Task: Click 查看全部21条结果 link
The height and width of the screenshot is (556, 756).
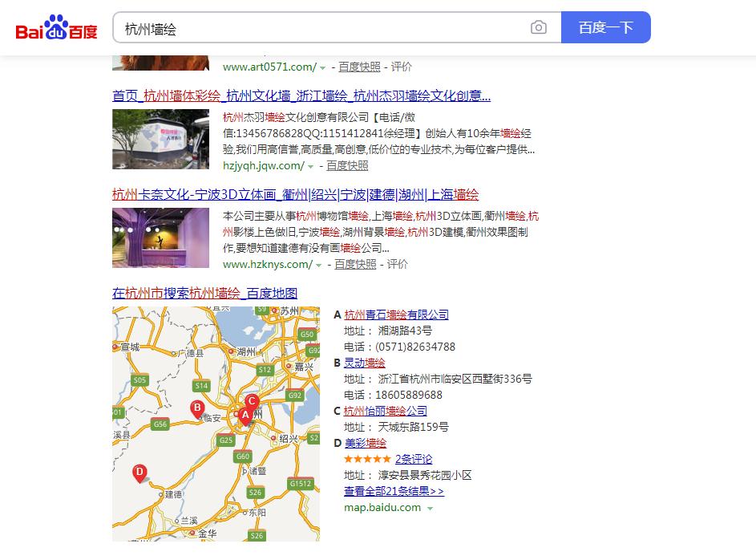Action: [394, 491]
